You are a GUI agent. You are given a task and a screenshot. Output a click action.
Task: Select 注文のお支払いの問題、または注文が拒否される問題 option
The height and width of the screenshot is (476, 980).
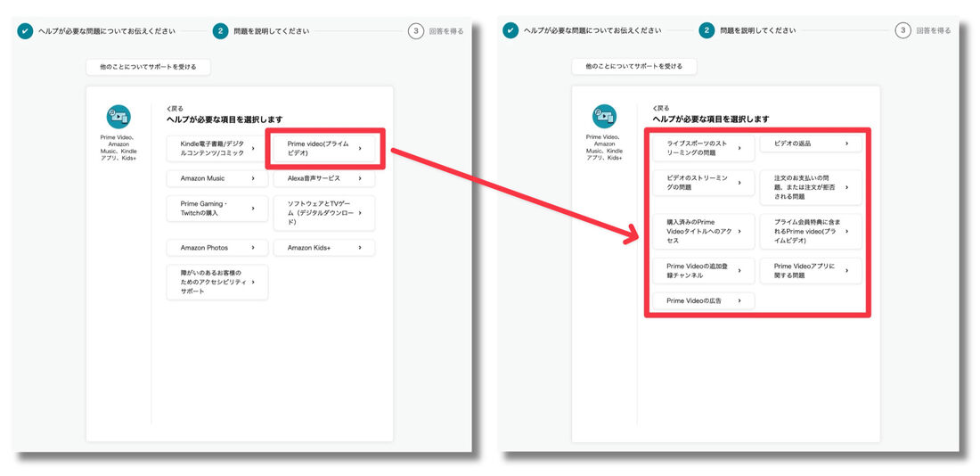coord(811,188)
